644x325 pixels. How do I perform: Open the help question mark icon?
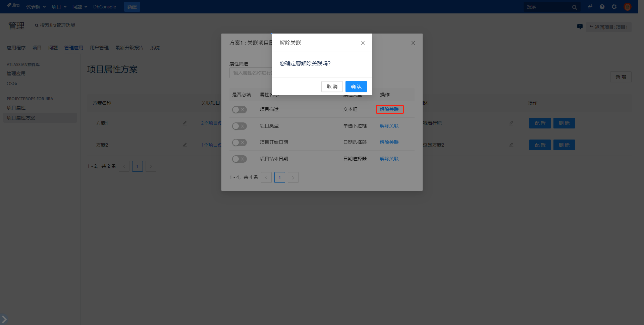[x=602, y=7]
